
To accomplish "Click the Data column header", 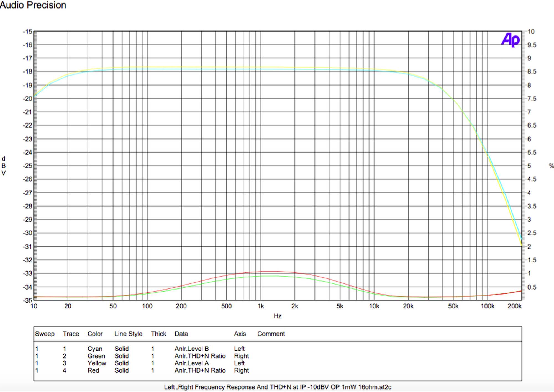I will 181,334.
